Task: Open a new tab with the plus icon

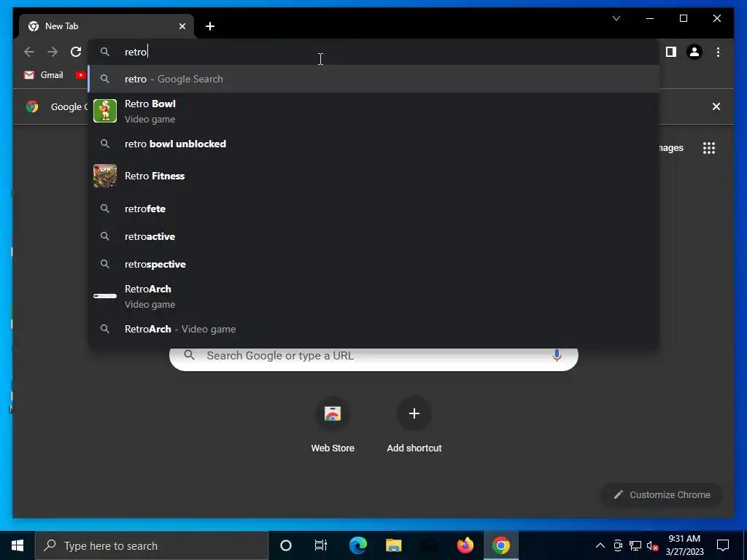Action: coord(210,26)
